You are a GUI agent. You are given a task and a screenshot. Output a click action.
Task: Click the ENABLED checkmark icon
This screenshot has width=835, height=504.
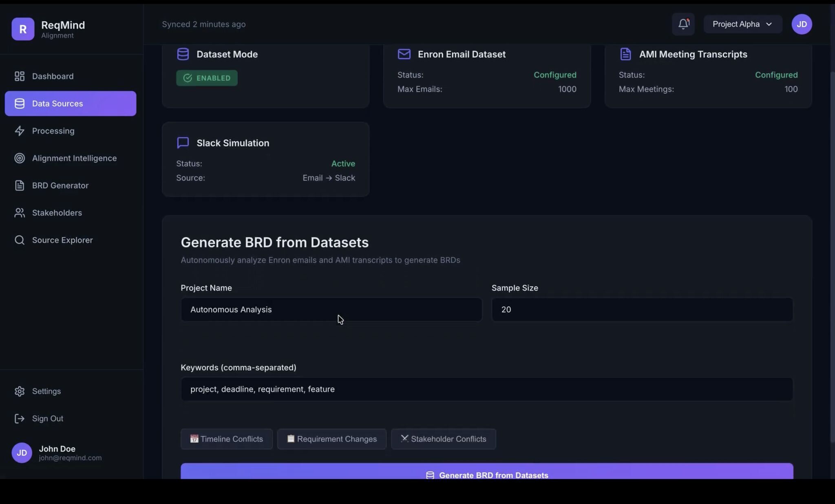point(188,78)
